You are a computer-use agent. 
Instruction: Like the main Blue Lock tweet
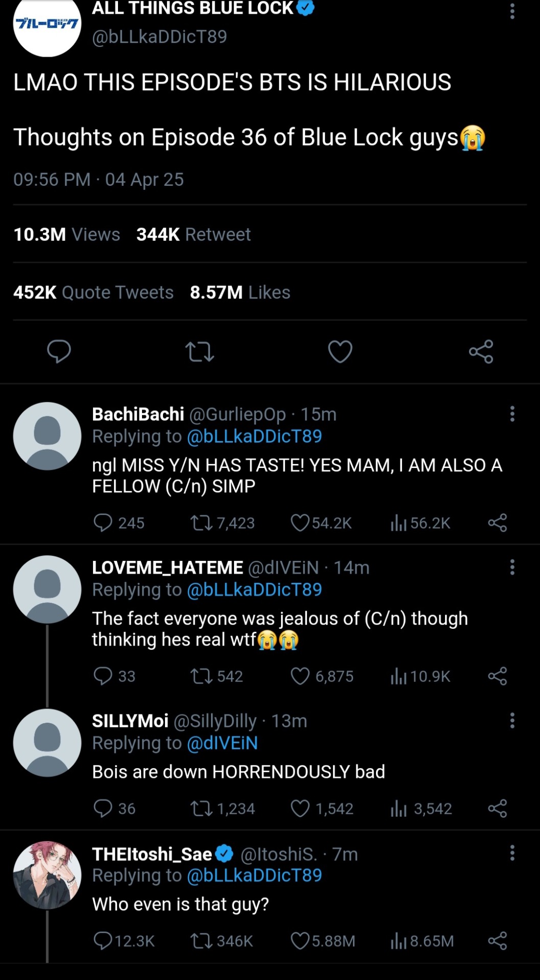(x=340, y=352)
